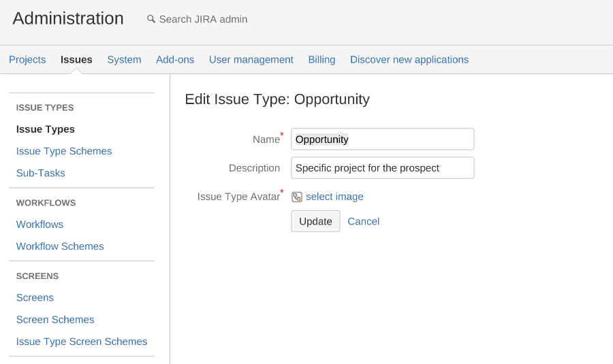This screenshot has width=613, height=364.
Task: Focus the Name input field
Action: tap(382, 139)
